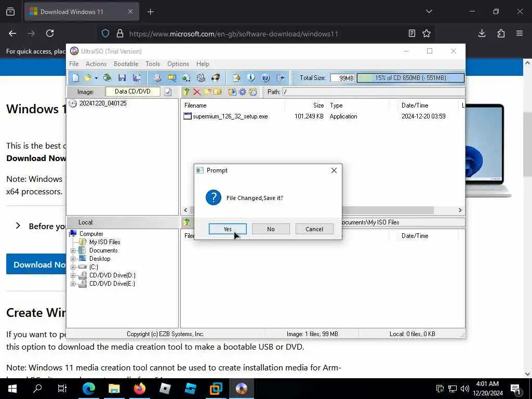532x399 pixels.
Task: Expand the Documents tree node
Action: pyautogui.click(x=73, y=251)
